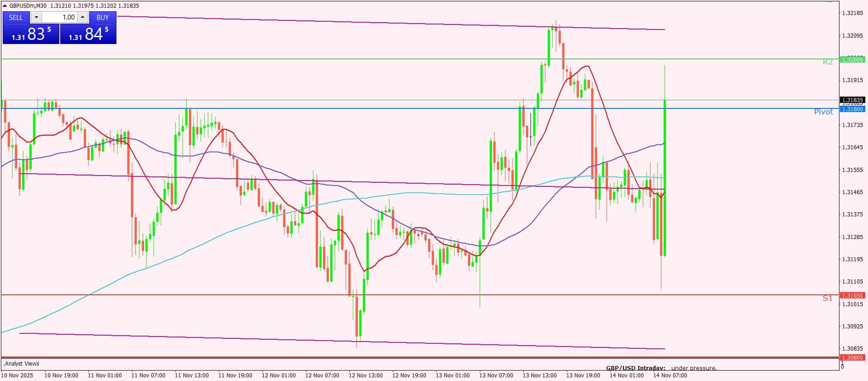Click the 13 Nov 19:00 time label

pyautogui.click(x=583, y=376)
